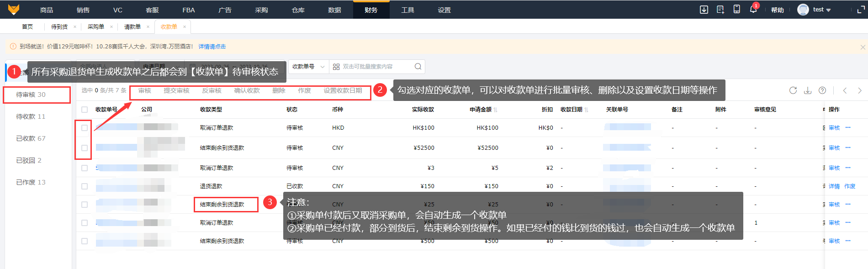
Task: Click 作废 link on the 已收款 row
Action: coord(850,186)
